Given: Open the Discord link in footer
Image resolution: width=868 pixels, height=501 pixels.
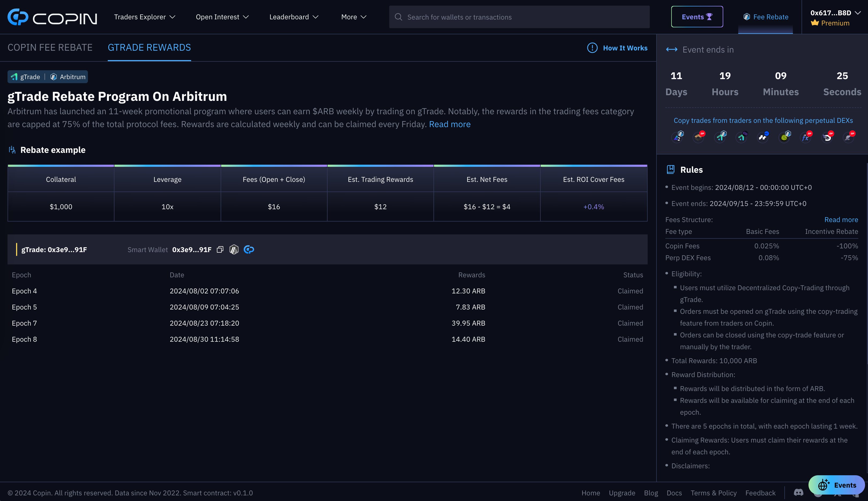Looking at the screenshot, I should pyautogui.click(x=798, y=493).
